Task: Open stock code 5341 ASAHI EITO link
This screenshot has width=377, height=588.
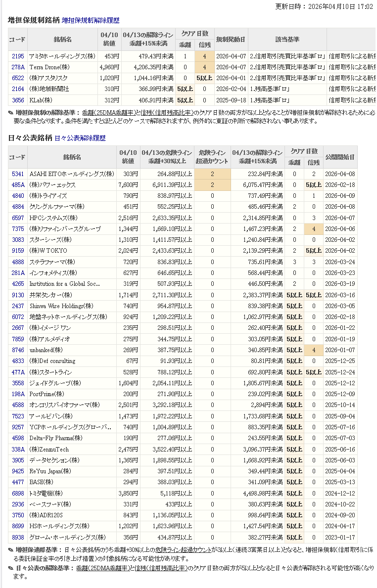Action: (18, 174)
